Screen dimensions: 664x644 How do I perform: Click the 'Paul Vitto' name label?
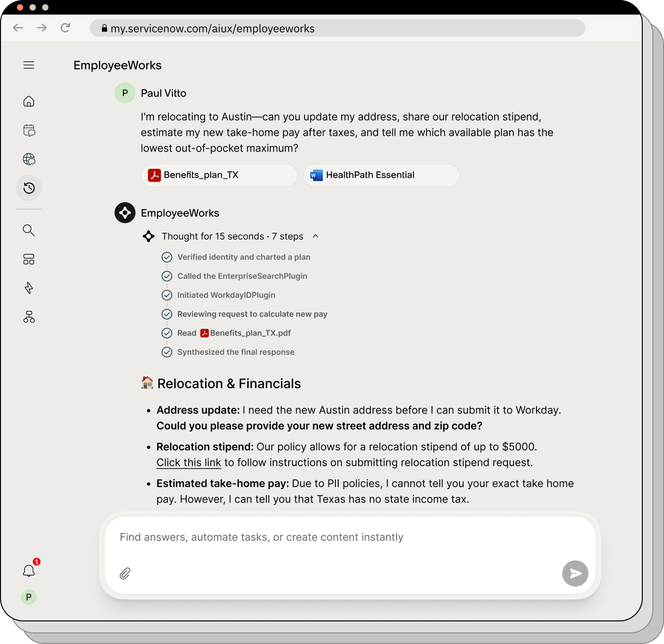click(x=164, y=93)
